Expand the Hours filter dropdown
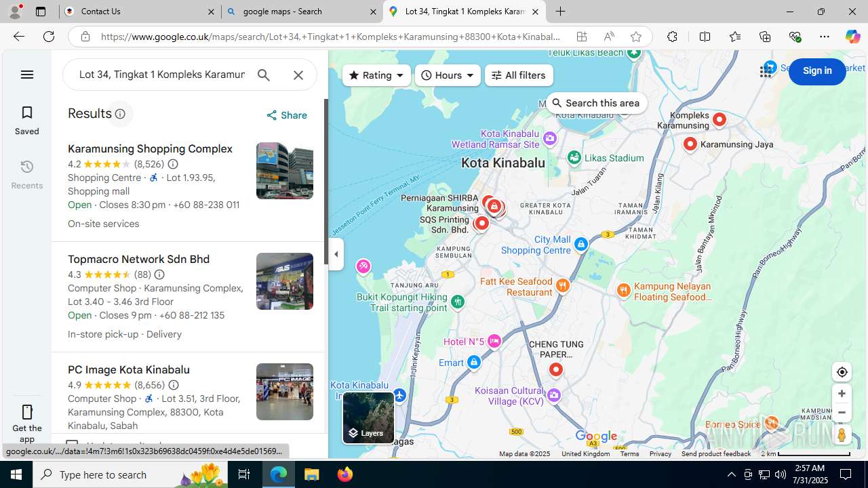 pos(448,75)
